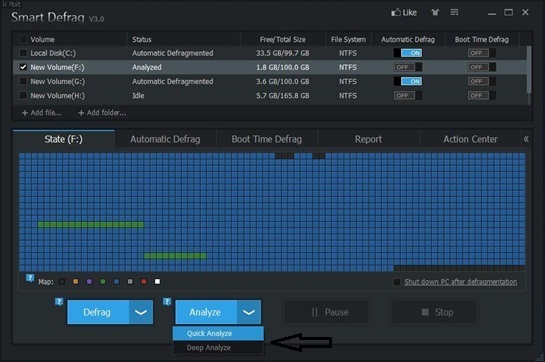Sort by the Volume column header
Image resolution: width=545 pixels, height=362 pixels.
[x=42, y=39]
